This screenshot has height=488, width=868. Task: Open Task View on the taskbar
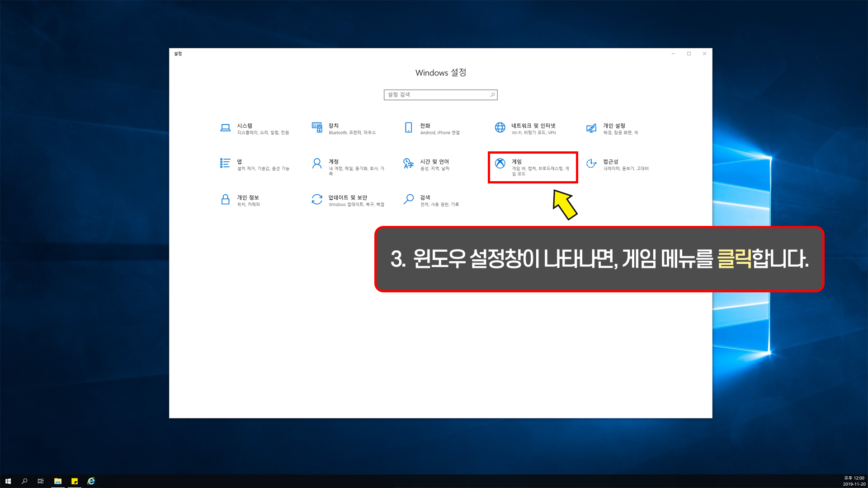click(x=41, y=481)
